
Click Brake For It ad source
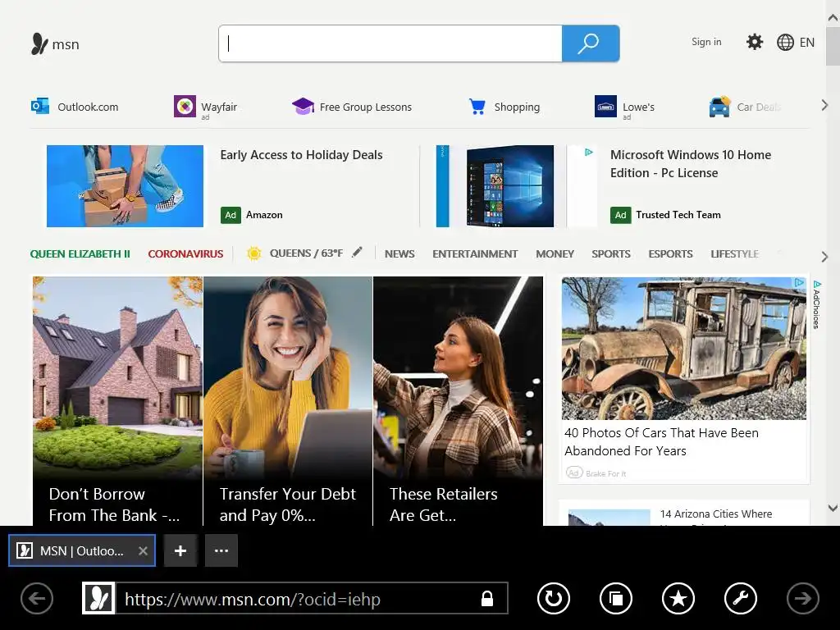pyautogui.click(x=606, y=473)
